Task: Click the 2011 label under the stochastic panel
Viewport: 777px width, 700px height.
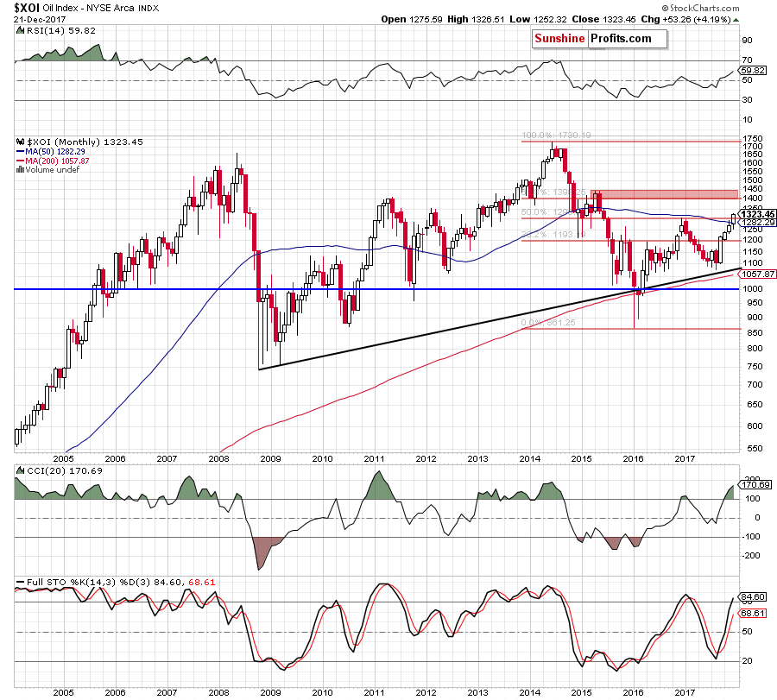Action: click(374, 692)
